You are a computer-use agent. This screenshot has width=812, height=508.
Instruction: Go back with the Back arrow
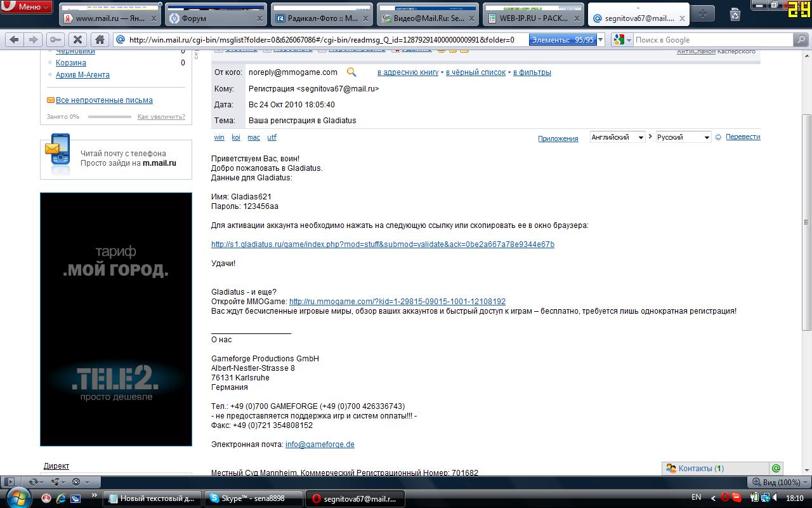(x=15, y=39)
